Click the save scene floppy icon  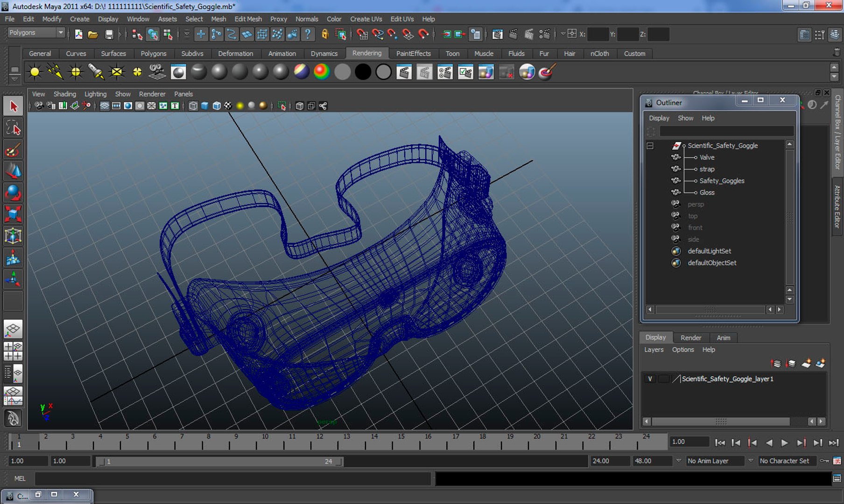(109, 34)
